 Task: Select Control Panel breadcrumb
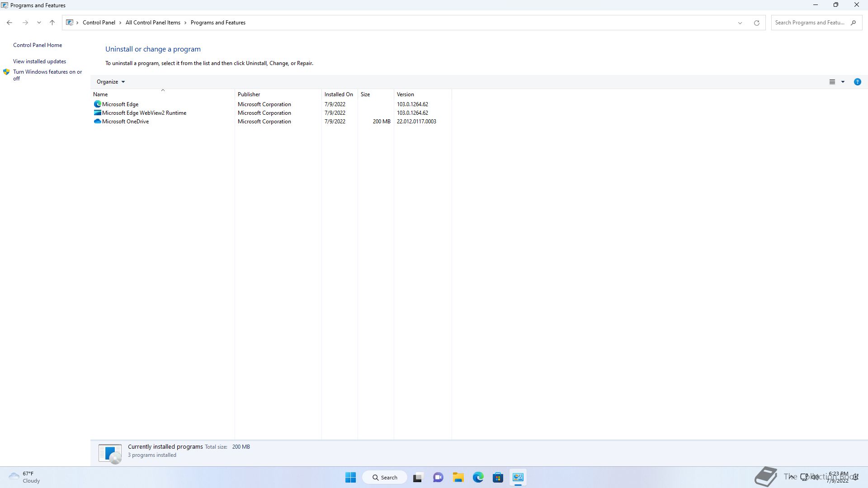99,23
